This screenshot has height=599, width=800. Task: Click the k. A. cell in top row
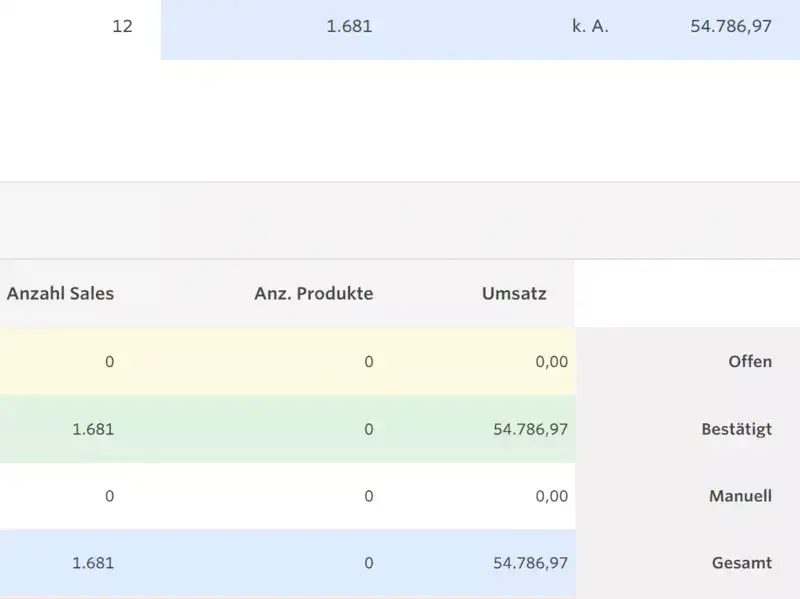tap(590, 27)
